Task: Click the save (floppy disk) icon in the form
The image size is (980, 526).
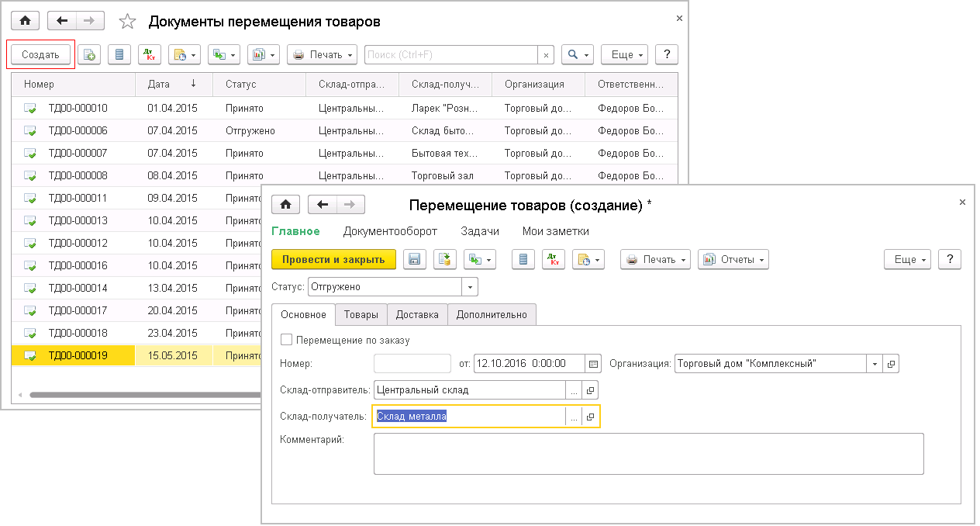Action: [415, 260]
